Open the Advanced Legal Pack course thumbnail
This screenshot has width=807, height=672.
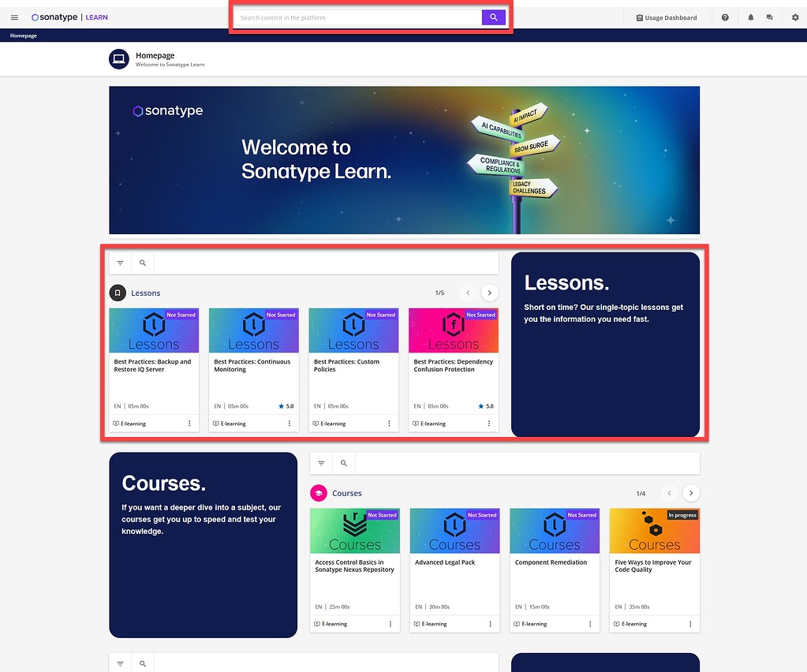454,530
